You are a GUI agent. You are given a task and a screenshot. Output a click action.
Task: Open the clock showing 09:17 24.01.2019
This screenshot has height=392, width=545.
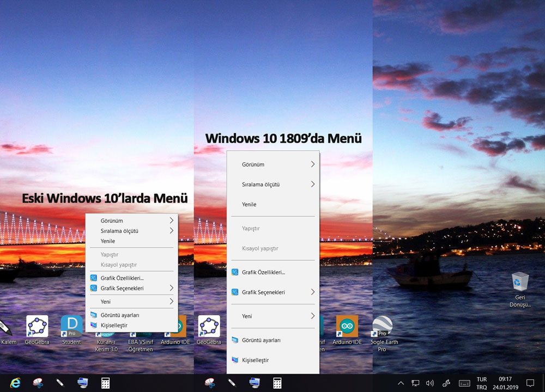click(x=505, y=383)
